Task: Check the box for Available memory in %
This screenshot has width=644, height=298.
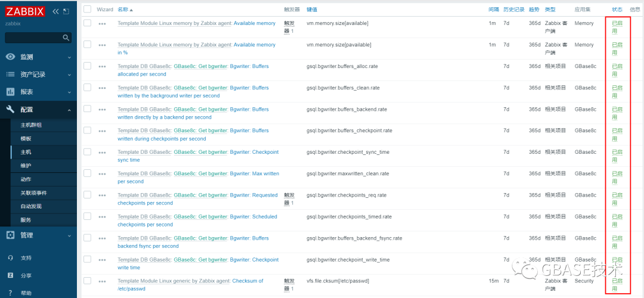Action: pyautogui.click(x=87, y=44)
